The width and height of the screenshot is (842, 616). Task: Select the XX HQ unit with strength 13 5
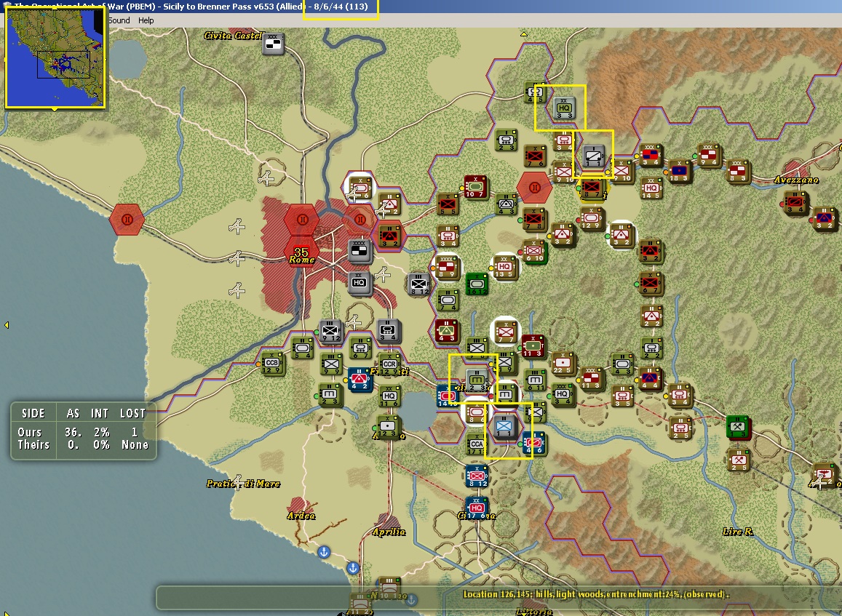point(505,267)
